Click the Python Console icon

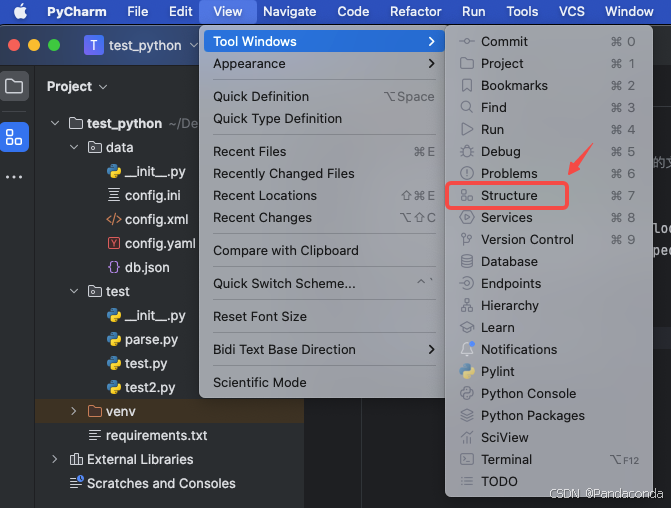pyautogui.click(x=466, y=393)
